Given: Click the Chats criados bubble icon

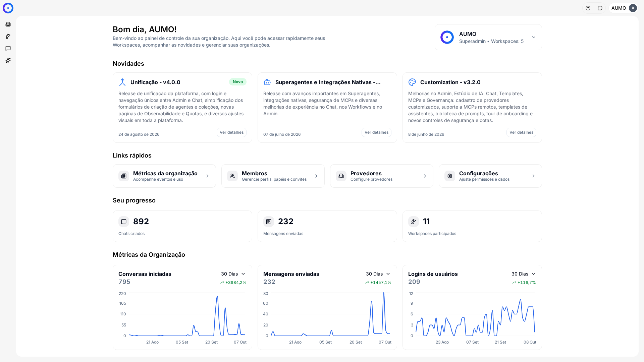Looking at the screenshot, I should pyautogui.click(x=124, y=222).
